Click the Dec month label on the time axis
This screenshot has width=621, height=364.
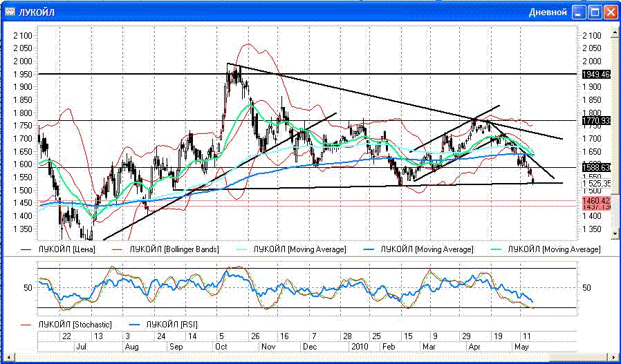click(x=309, y=347)
